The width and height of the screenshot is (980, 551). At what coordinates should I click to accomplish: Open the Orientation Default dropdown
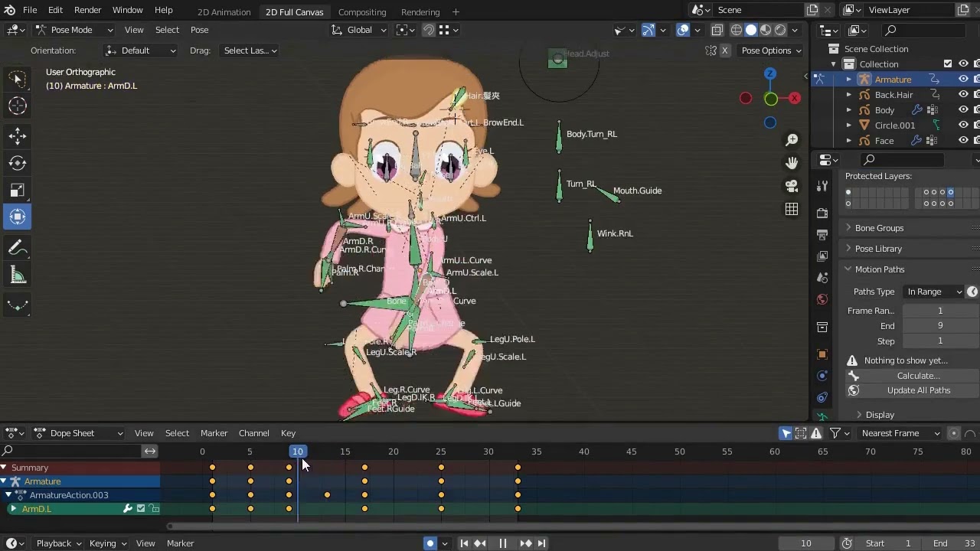(x=140, y=51)
